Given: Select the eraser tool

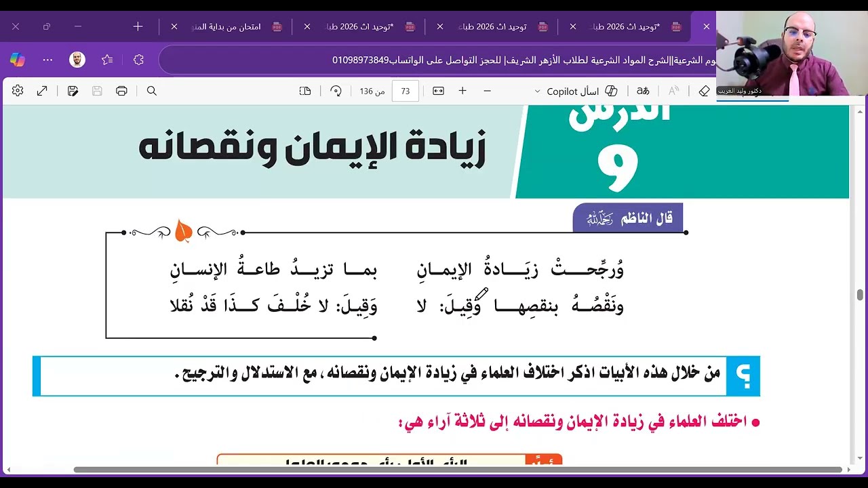Looking at the screenshot, I should pyautogui.click(x=704, y=91).
